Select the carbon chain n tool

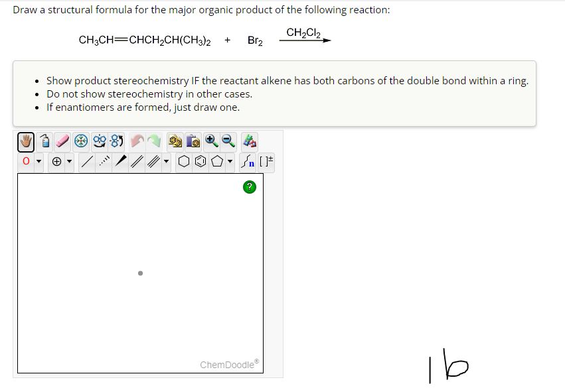(248, 162)
